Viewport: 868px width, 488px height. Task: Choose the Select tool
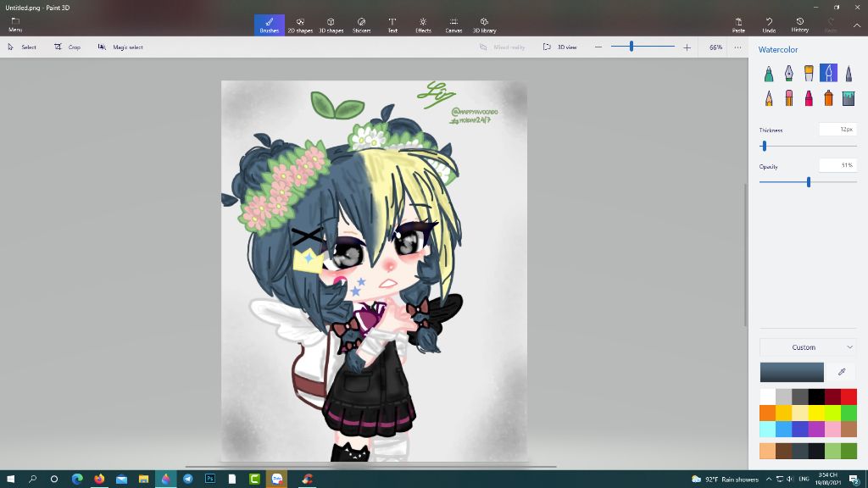tap(22, 47)
